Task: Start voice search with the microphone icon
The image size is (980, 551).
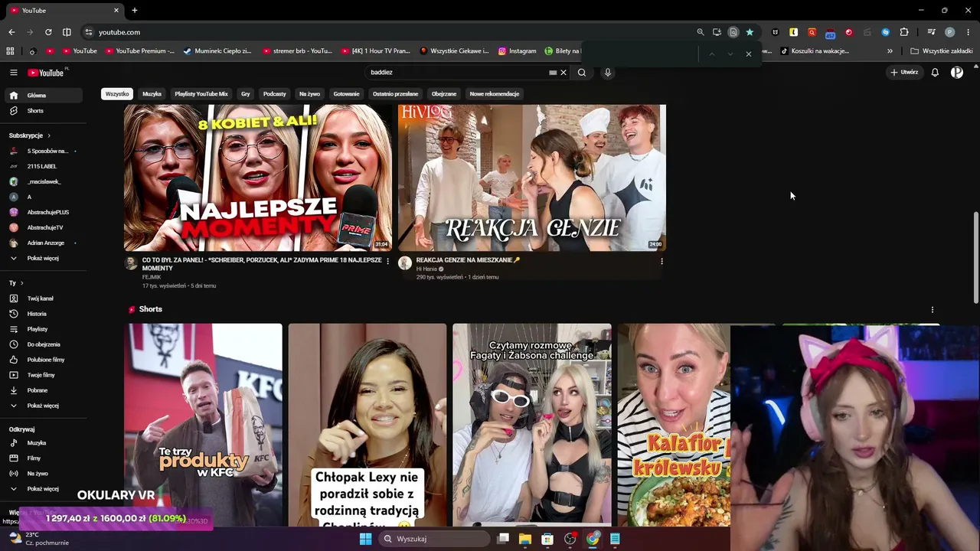Action: click(x=608, y=73)
